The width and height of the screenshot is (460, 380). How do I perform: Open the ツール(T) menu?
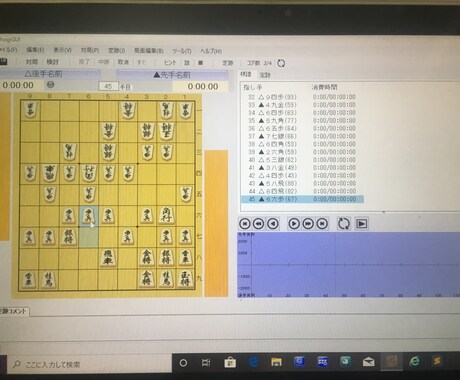pyautogui.click(x=182, y=51)
